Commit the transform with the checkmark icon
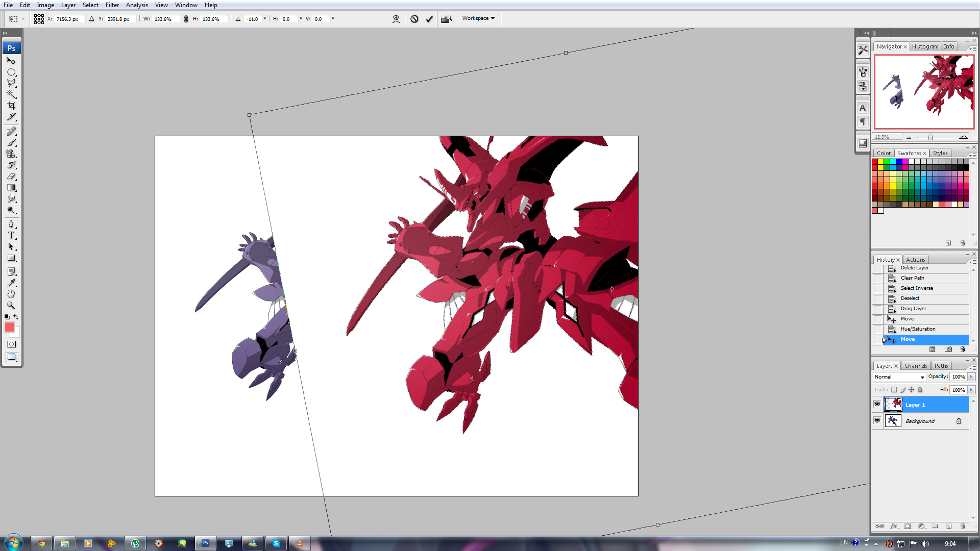This screenshot has width=980, height=551. pos(429,19)
